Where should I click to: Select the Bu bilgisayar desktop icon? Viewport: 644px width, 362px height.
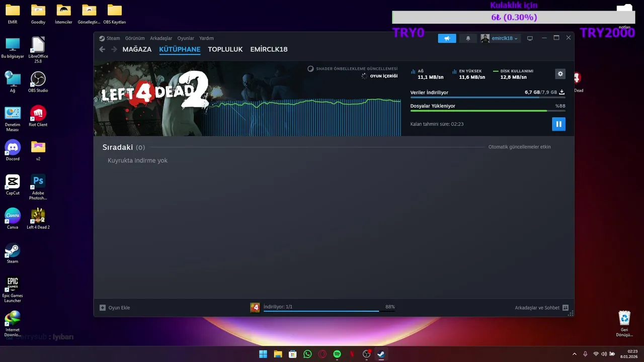pyautogui.click(x=13, y=48)
